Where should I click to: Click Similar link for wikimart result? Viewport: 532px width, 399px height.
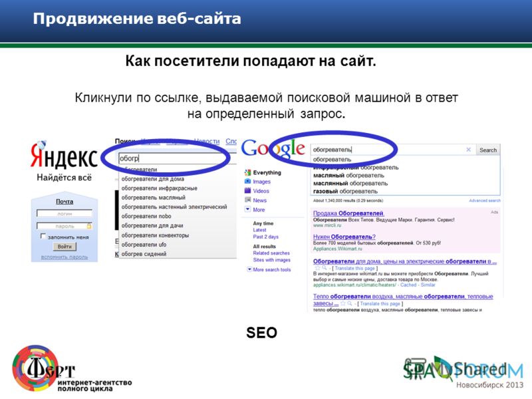[428, 285]
